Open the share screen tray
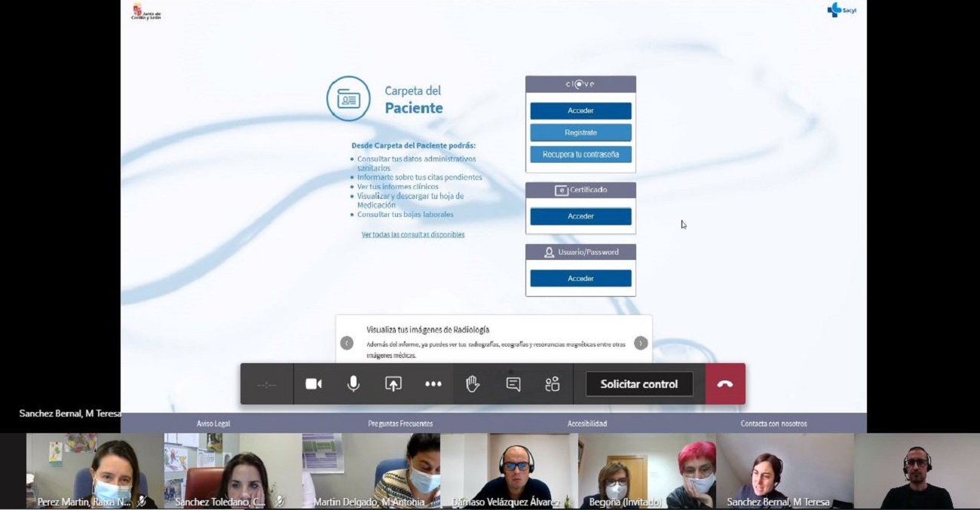Screen dimensions: 980x510 pyautogui.click(x=393, y=384)
